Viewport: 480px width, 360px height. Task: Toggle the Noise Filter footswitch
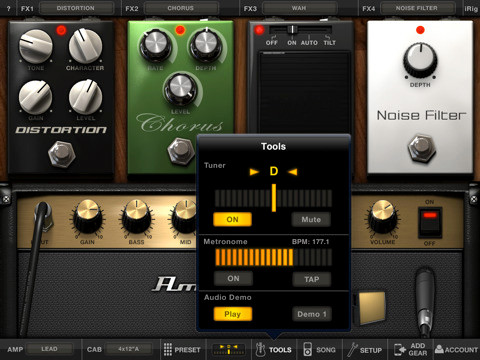coord(421,148)
